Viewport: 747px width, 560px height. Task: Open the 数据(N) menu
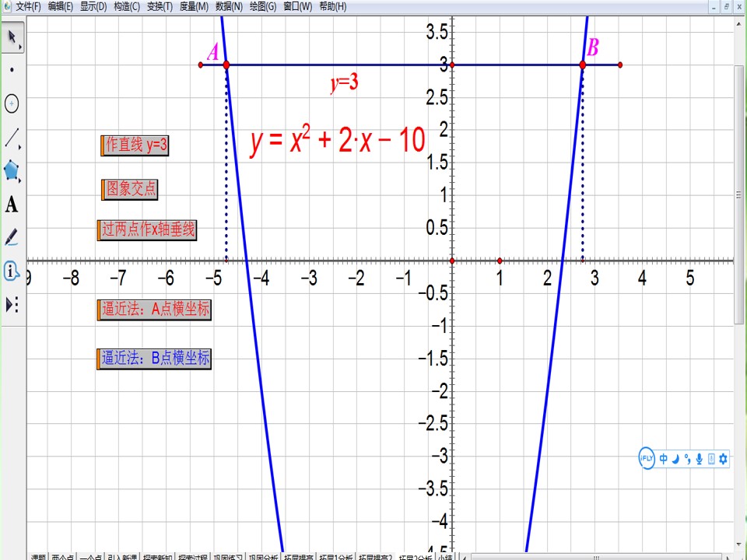[229, 7]
